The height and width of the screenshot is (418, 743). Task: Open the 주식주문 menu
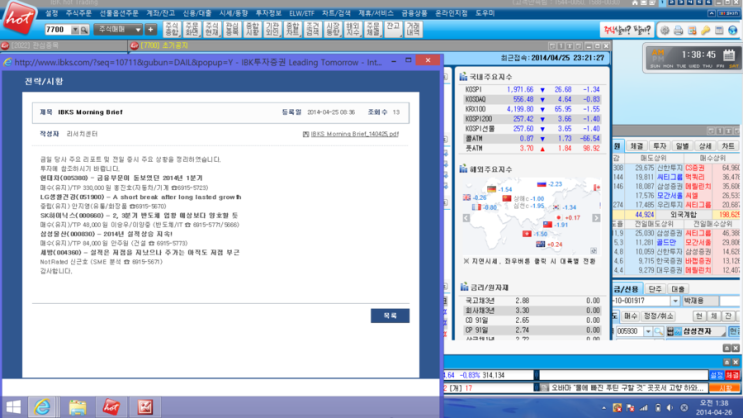pos(78,13)
